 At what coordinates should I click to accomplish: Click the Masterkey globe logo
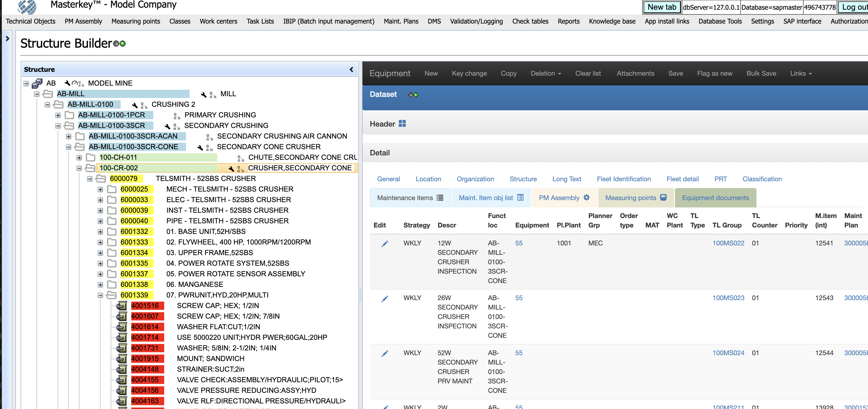[27, 7]
